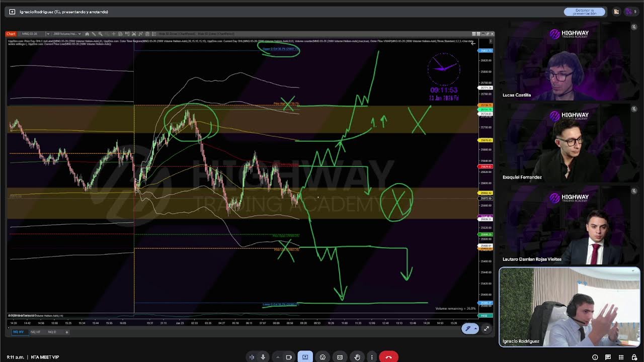Toggle the present screen button
The image size is (644, 362).
click(x=305, y=357)
